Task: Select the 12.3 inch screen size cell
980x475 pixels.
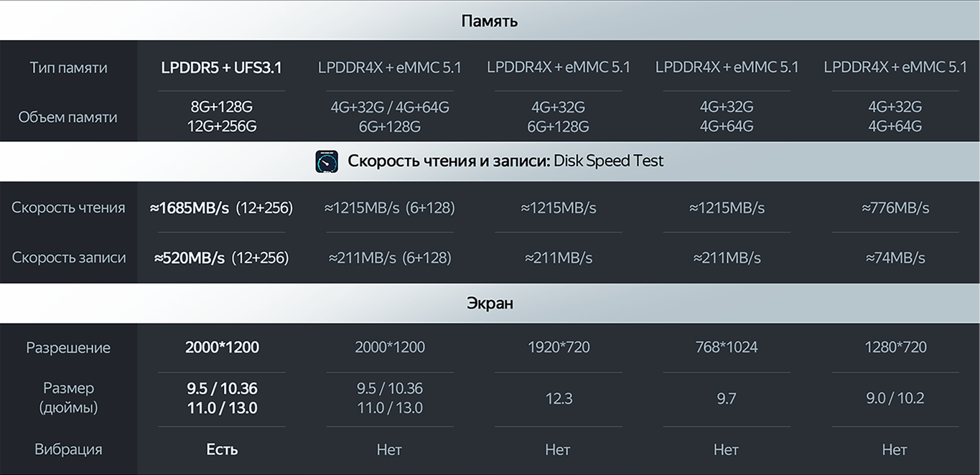Action: click(x=559, y=398)
